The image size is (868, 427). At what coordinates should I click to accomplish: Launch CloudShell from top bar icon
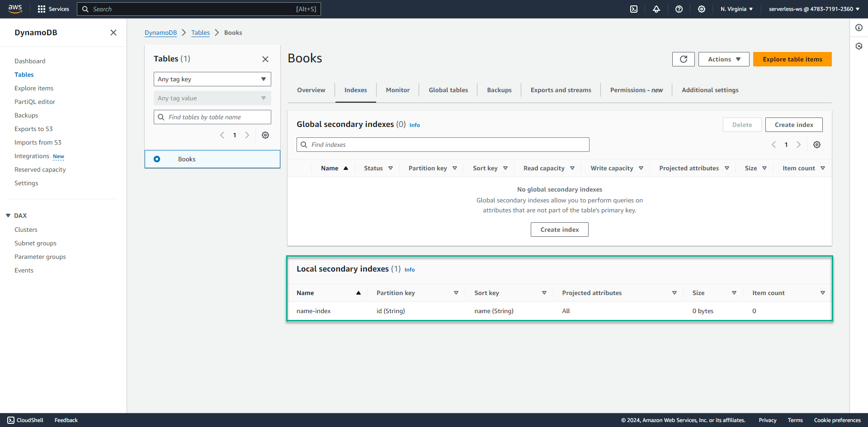(634, 9)
